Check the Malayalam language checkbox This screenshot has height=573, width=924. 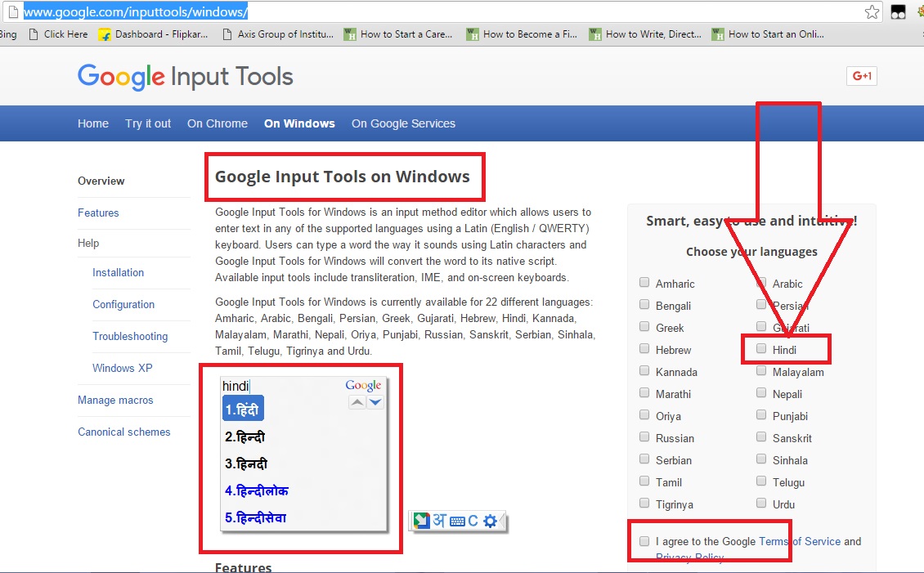761,370
